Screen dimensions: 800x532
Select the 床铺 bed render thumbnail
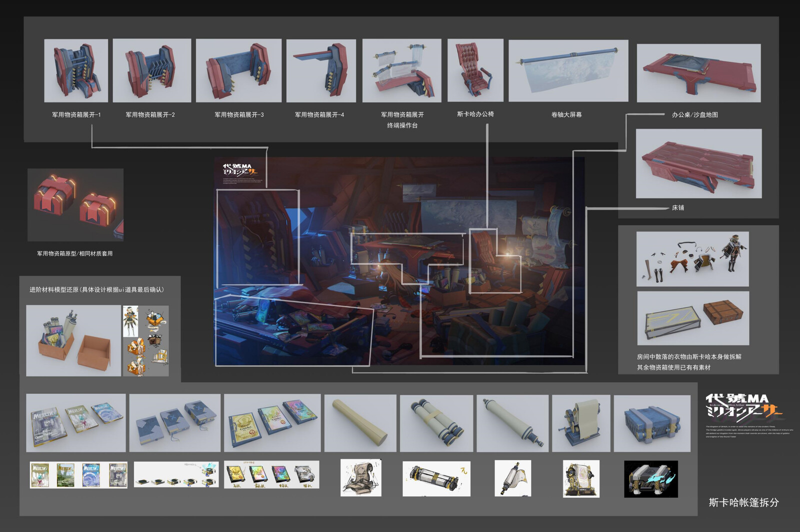pos(699,163)
